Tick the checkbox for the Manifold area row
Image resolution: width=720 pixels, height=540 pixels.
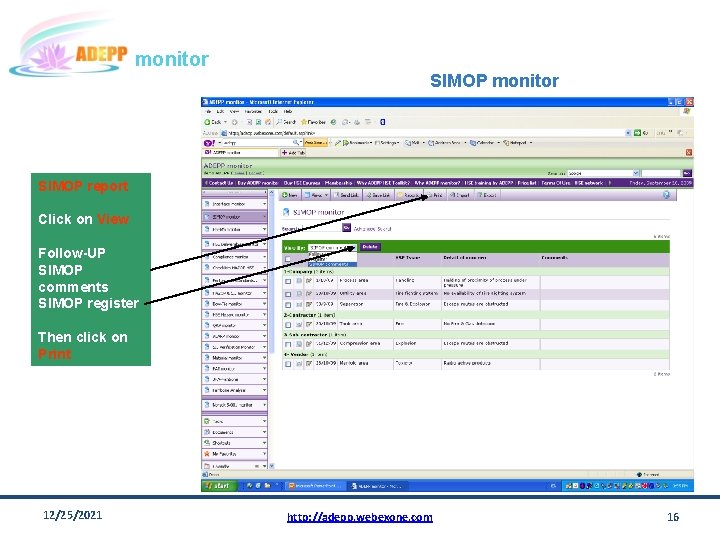point(288,364)
